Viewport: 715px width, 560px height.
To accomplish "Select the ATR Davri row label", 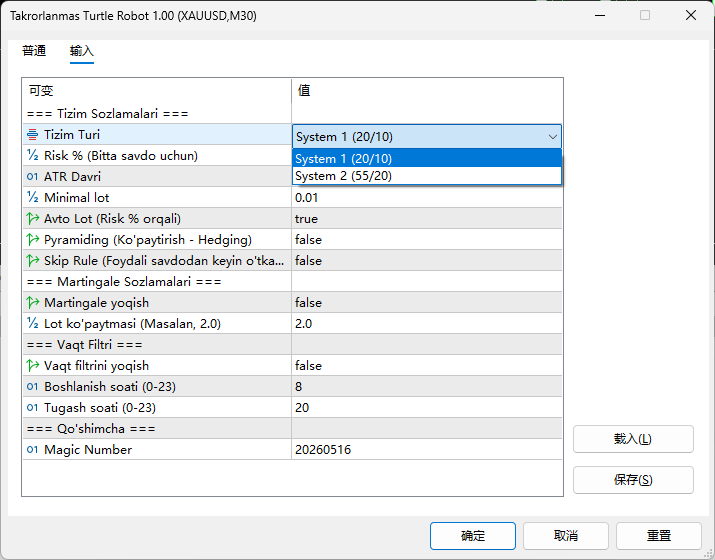I will (x=72, y=176).
